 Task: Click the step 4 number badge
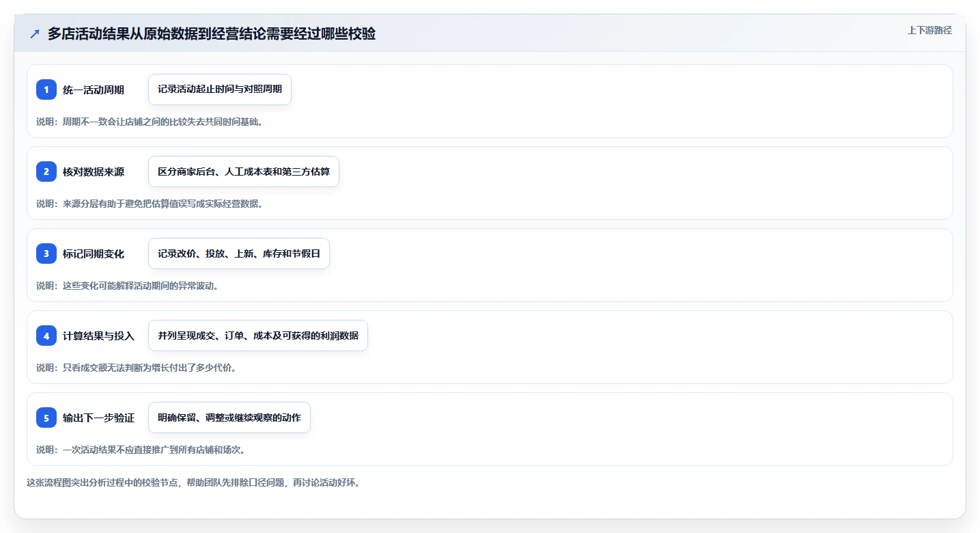pos(46,336)
